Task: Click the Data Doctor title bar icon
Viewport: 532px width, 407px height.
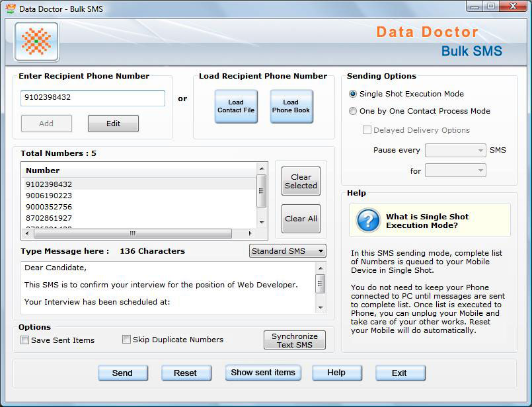Action: (x=11, y=9)
